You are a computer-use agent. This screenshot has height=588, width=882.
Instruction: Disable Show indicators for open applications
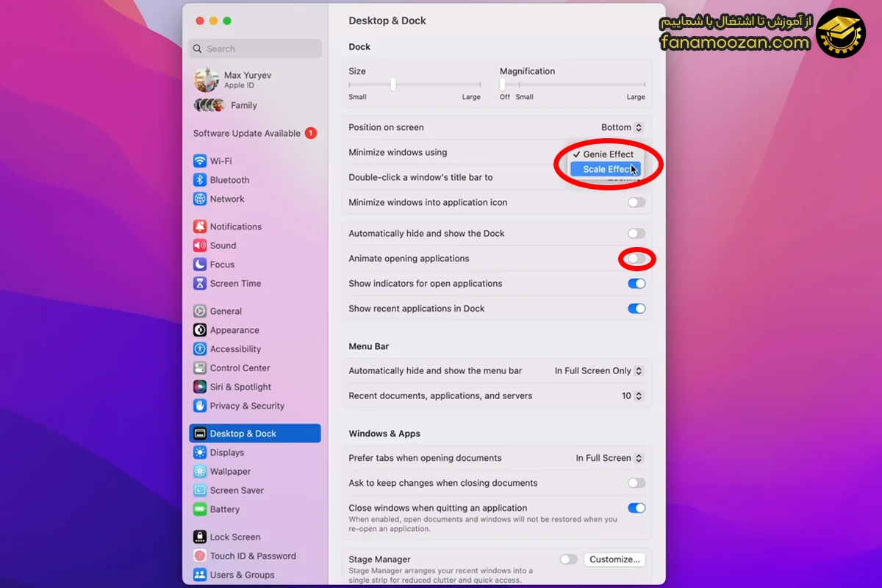point(637,284)
